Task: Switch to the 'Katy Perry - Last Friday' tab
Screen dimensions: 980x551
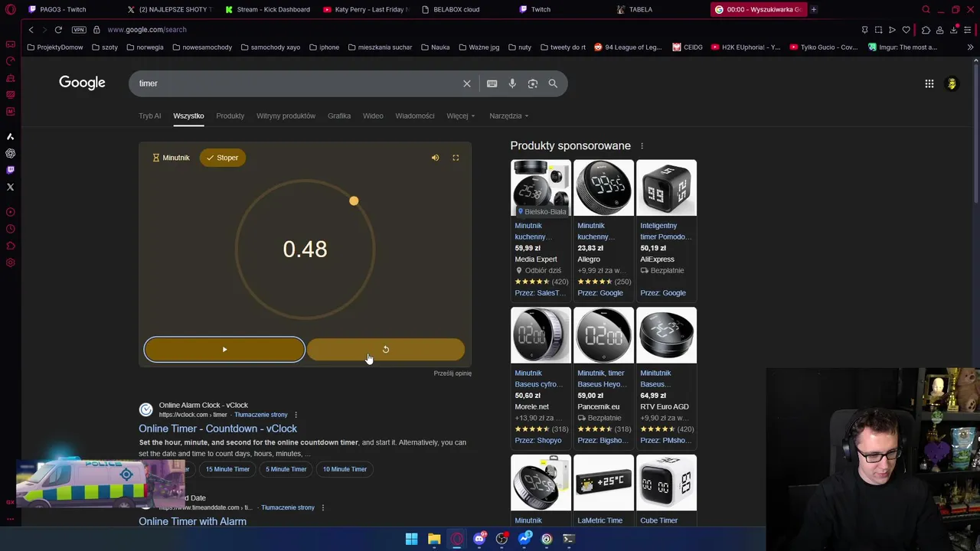Action: [366, 9]
